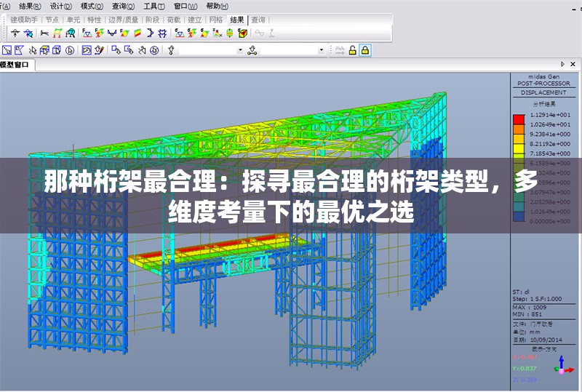Expand the first empty toolbar dropdown

point(241,50)
